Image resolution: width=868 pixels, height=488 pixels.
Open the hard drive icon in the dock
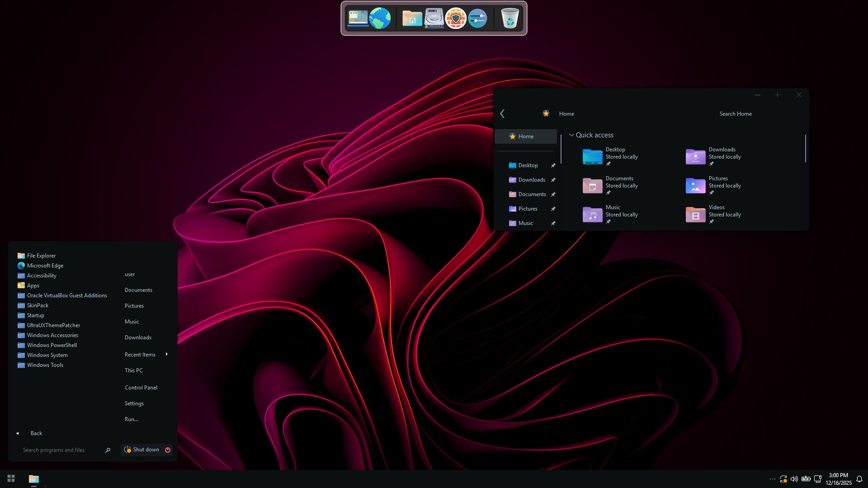434,19
